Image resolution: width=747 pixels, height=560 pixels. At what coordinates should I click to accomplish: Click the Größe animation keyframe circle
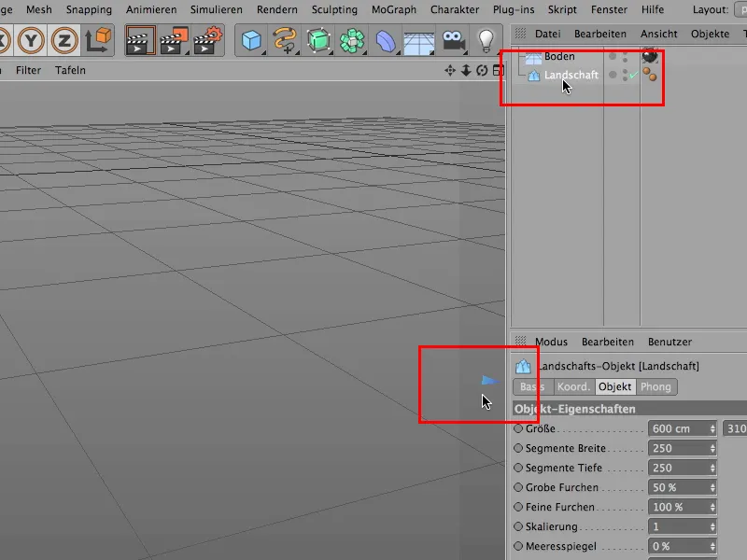click(518, 428)
